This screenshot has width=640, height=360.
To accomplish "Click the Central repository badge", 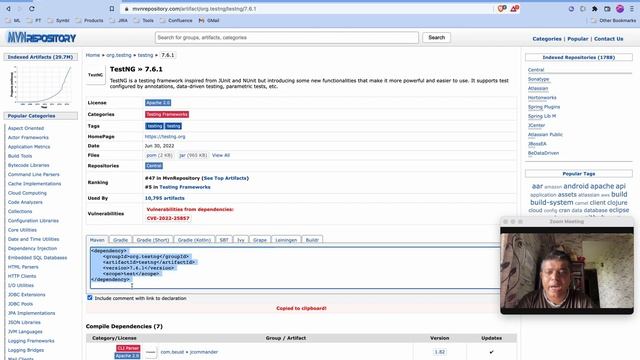I will (154, 166).
